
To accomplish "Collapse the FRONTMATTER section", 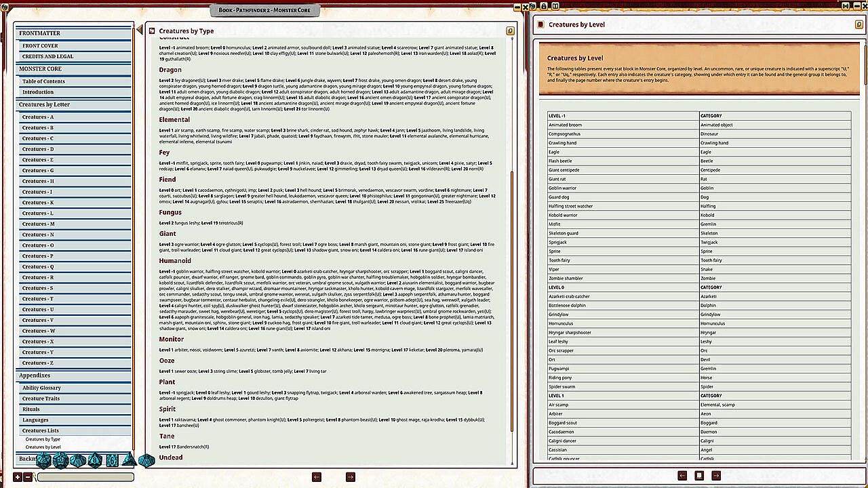I will tap(75, 33).
